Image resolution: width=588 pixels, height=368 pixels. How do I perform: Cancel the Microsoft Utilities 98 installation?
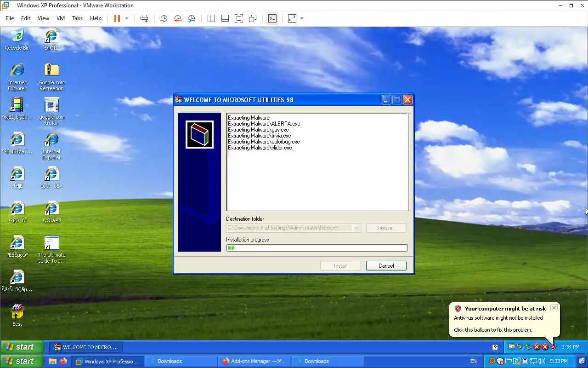pos(386,265)
